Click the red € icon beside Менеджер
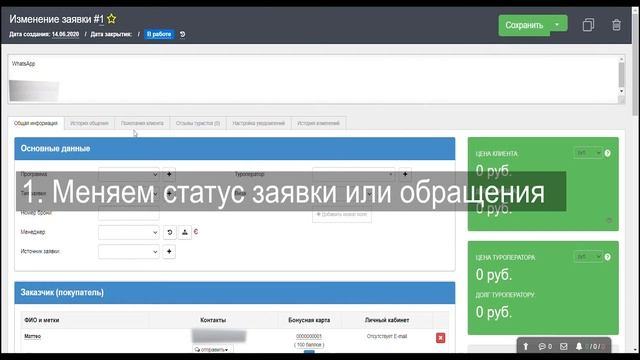 coord(196,232)
